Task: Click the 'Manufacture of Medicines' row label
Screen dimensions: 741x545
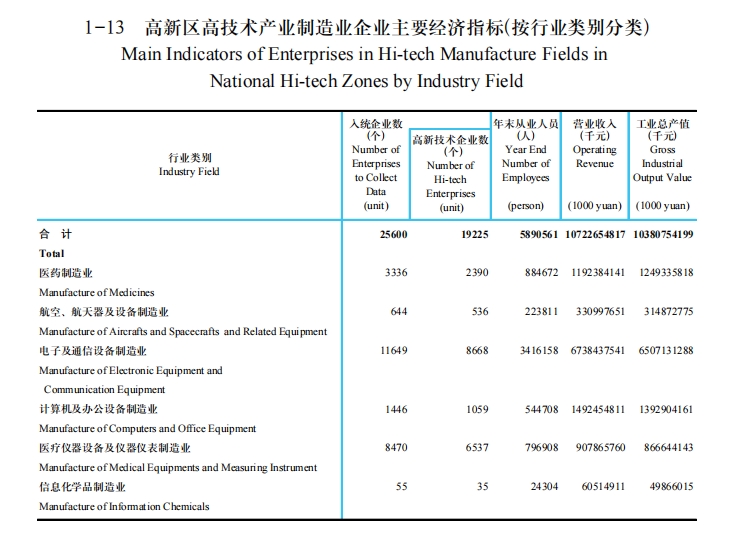Action: [97, 292]
